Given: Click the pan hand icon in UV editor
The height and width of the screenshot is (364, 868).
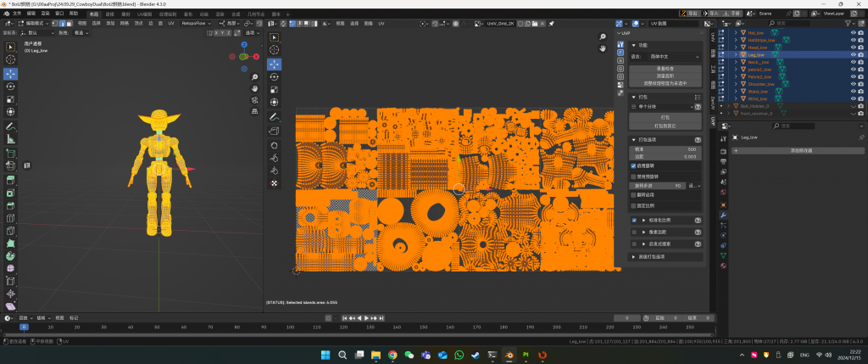Looking at the screenshot, I should point(603,48).
